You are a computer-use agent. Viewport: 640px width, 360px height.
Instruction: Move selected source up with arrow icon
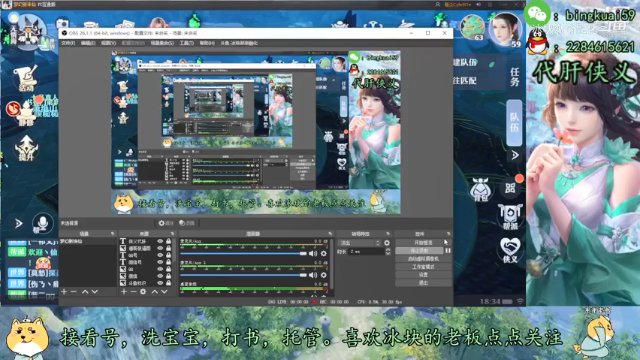click(x=155, y=292)
